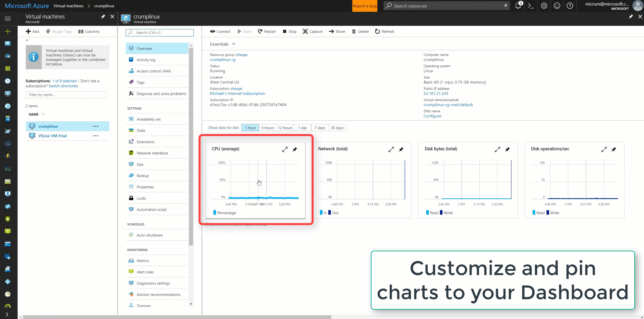Sort by the NAME column chevron
Image resolution: width=644 pixels, height=319 pixels.
click(x=43, y=114)
